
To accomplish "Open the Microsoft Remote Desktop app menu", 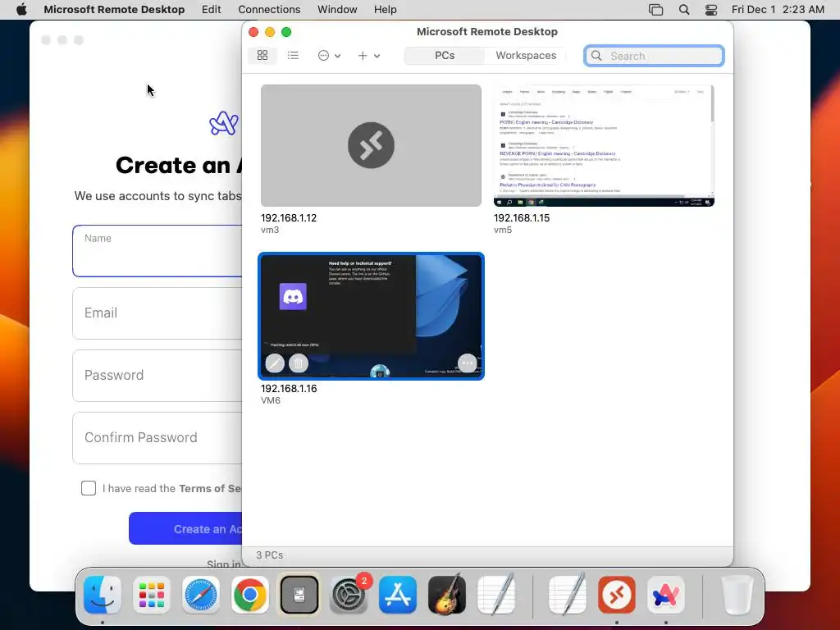I will point(114,10).
